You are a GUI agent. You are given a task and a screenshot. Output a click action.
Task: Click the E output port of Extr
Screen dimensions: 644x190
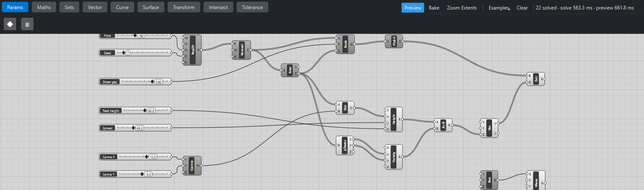(544, 79)
